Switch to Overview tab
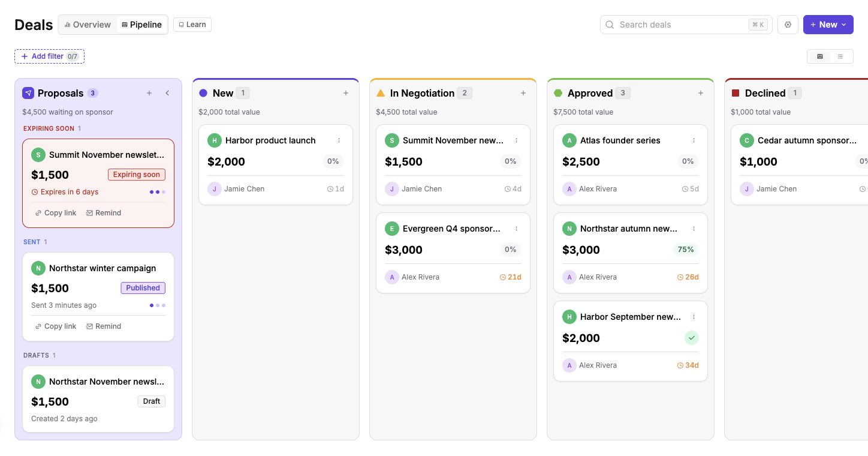Viewport: 868px width, 456px height. [88, 25]
